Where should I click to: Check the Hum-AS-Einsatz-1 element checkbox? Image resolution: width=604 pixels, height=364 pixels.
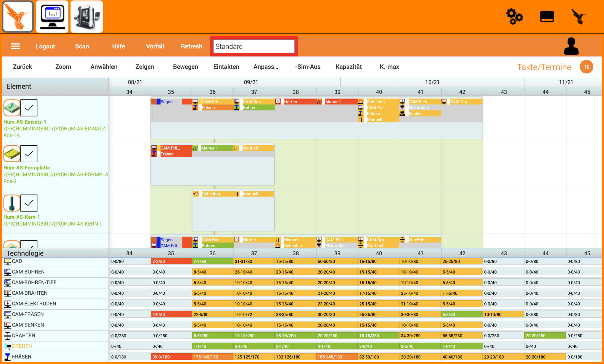point(29,108)
